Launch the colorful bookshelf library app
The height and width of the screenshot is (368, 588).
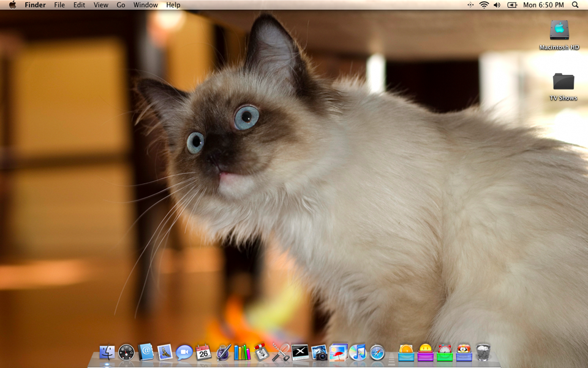243,352
